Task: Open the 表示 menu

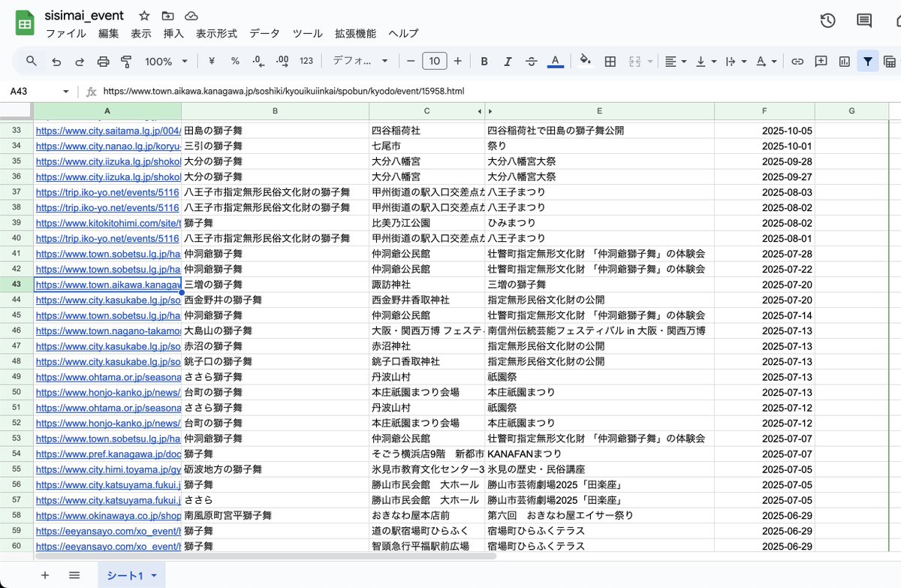Action: pyautogui.click(x=141, y=34)
